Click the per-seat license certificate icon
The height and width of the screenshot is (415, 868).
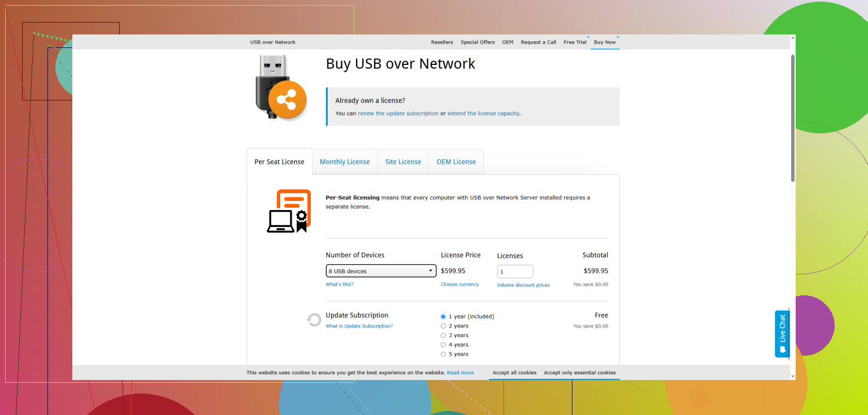click(289, 211)
